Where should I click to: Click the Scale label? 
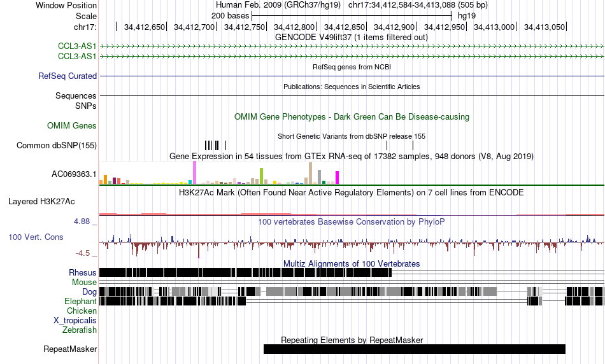coord(87,16)
